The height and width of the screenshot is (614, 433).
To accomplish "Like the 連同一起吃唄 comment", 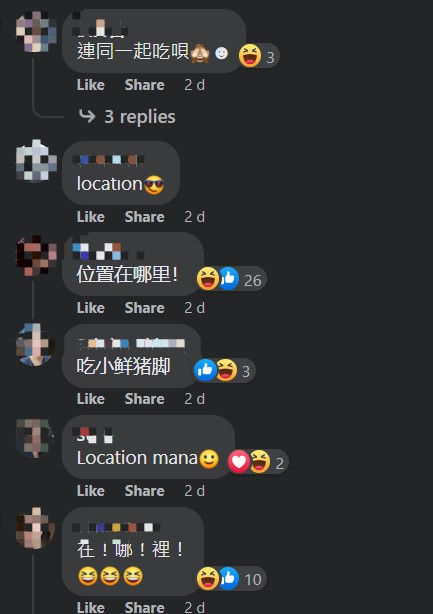I will (91, 85).
